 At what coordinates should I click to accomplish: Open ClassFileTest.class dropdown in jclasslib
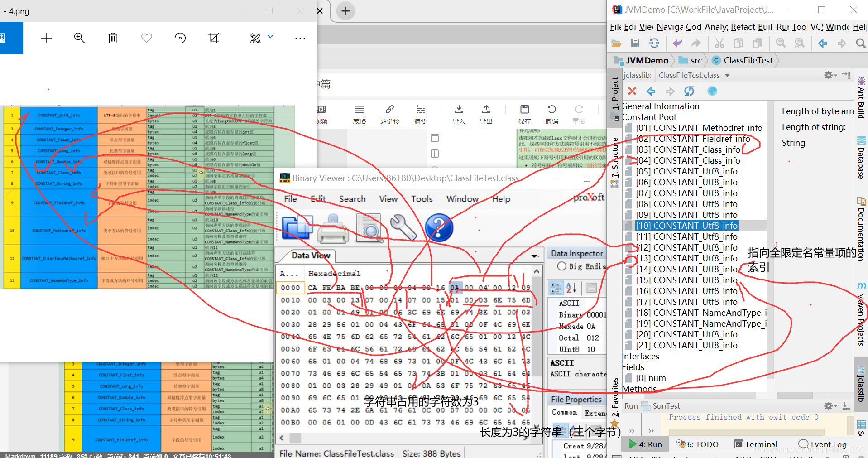point(727,76)
